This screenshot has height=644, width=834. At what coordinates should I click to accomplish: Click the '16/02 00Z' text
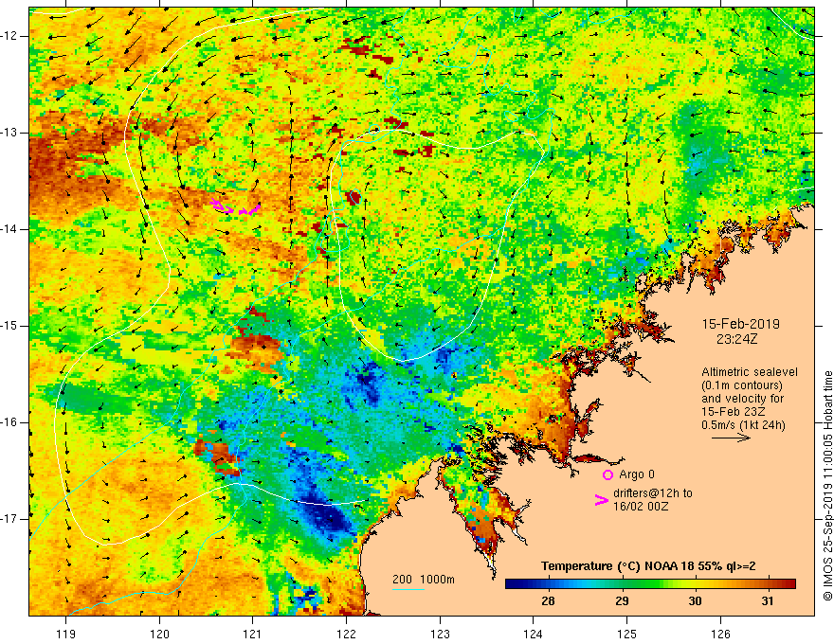(x=641, y=507)
